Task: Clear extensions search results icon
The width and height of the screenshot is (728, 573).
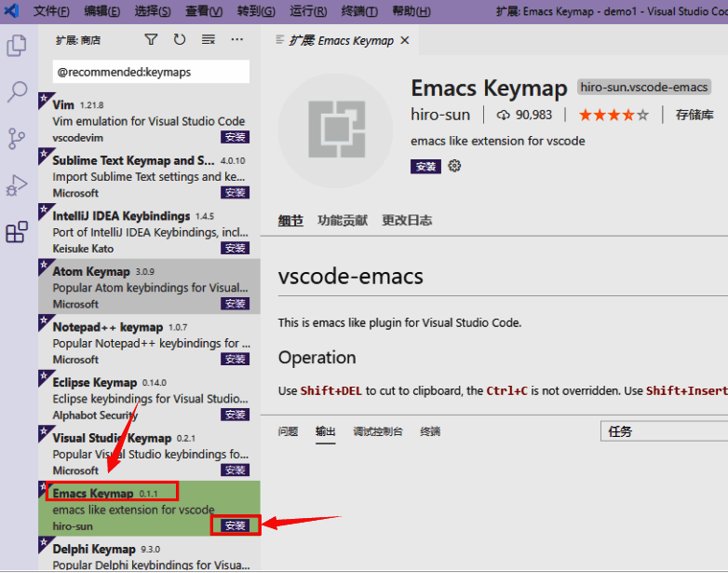Action: [x=209, y=40]
